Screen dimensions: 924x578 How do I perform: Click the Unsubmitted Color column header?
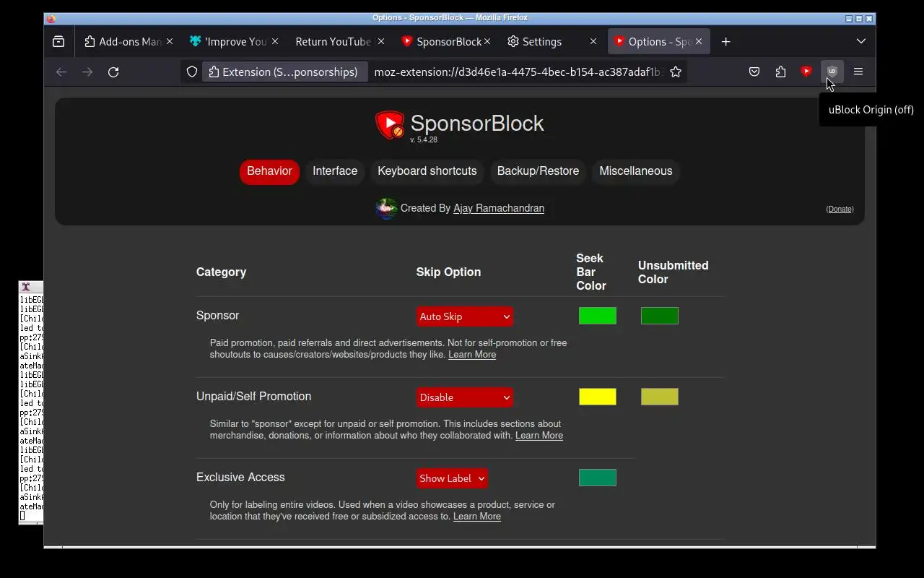(x=674, y=272)
